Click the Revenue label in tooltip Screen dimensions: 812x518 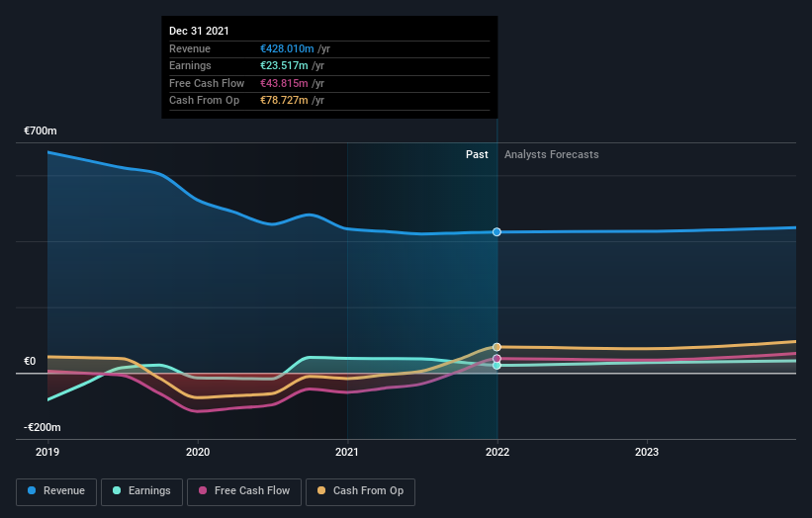pos(190,48)
